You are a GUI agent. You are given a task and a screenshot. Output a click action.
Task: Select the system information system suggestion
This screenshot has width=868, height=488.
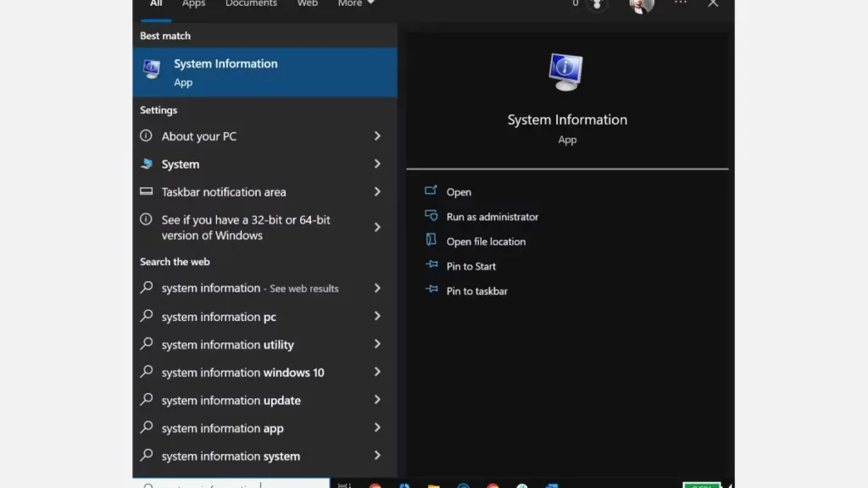[x=264, y=456]
